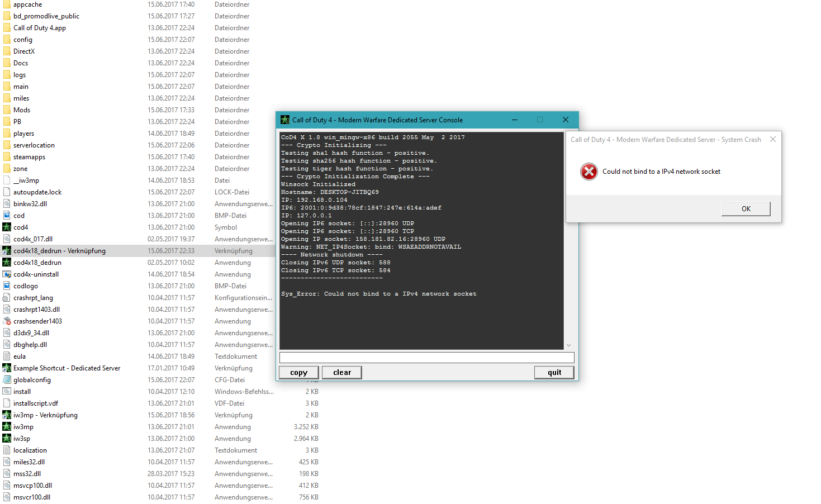Click the console command input field
The width and height of the screenshot is (821, 504).
[427, 358]
